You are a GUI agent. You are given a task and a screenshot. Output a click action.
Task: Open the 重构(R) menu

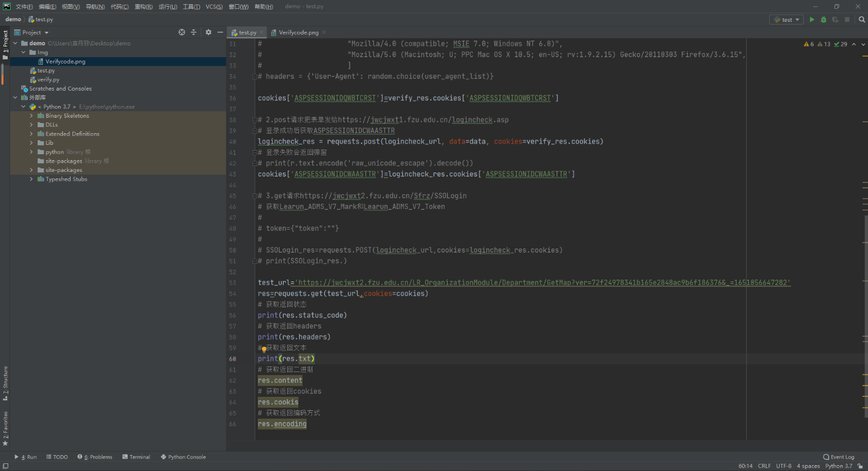(x=144, y=6)
